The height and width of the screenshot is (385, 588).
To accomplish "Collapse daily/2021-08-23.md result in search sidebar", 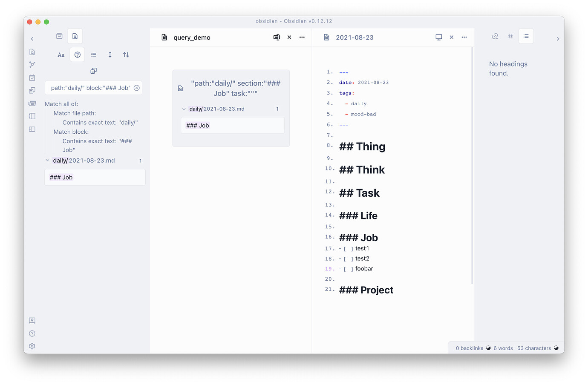I will click(47, 161).
